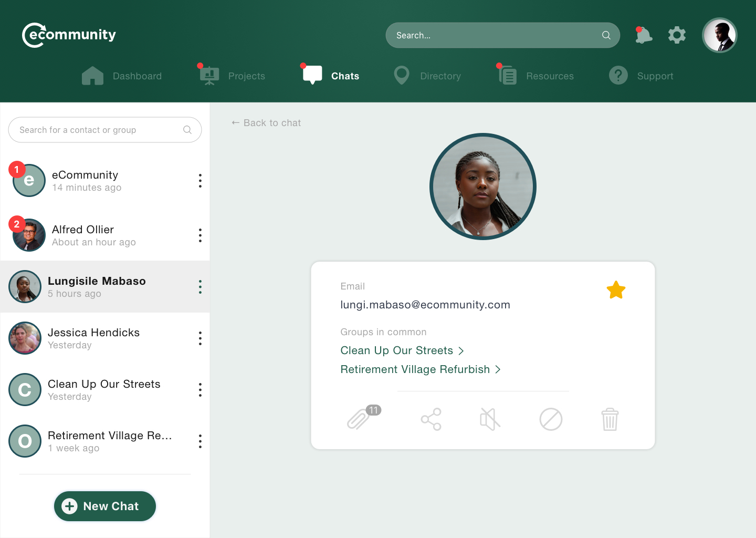
Task: Open the Directory tab
Action: tap(427, 76)
